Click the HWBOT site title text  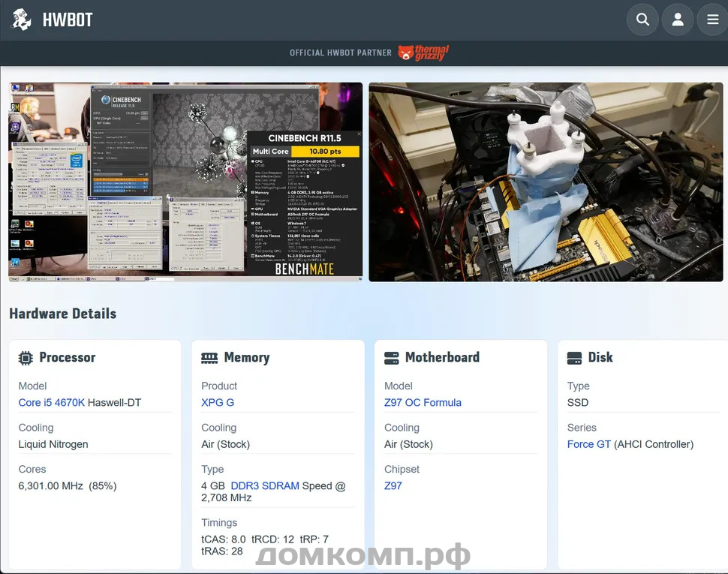68,20
